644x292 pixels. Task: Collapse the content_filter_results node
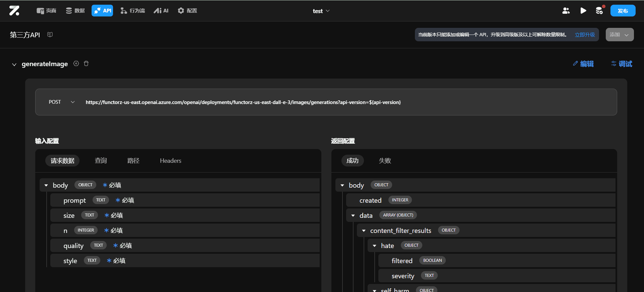coord(364,231)
